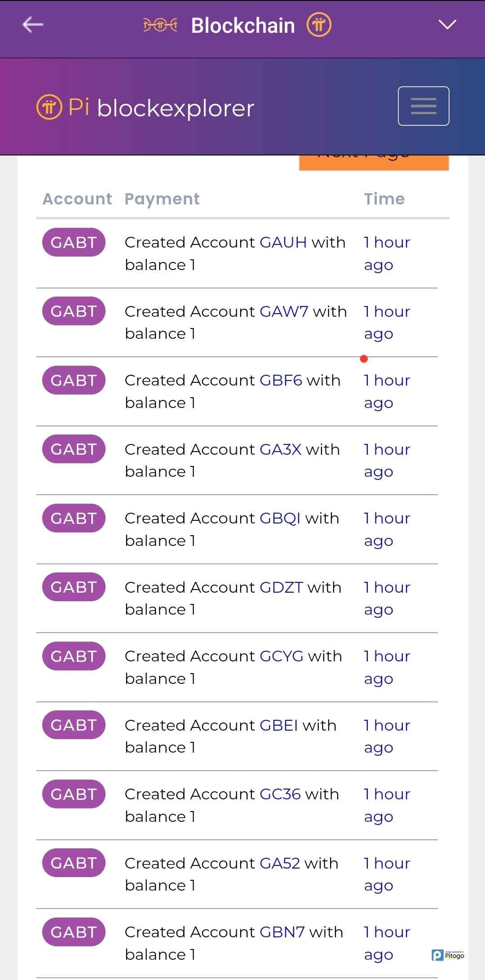
Task: Click the Pi blockexplorer logo icon
Action: point(49,107)
